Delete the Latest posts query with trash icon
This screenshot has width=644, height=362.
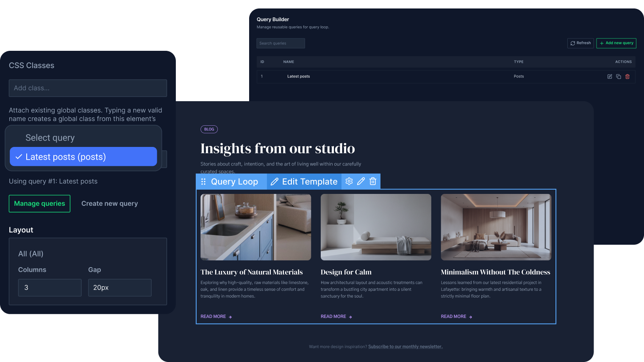[627, 77]
